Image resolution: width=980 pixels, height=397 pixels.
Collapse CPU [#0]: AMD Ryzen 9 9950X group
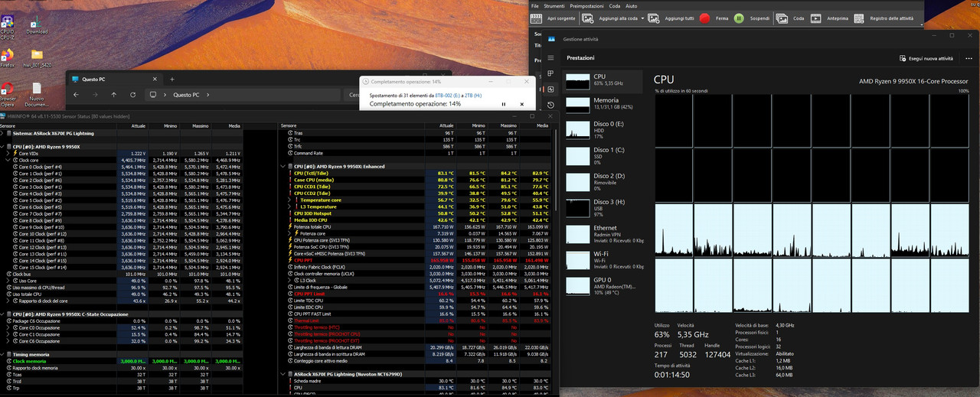(x=3, y=146)
